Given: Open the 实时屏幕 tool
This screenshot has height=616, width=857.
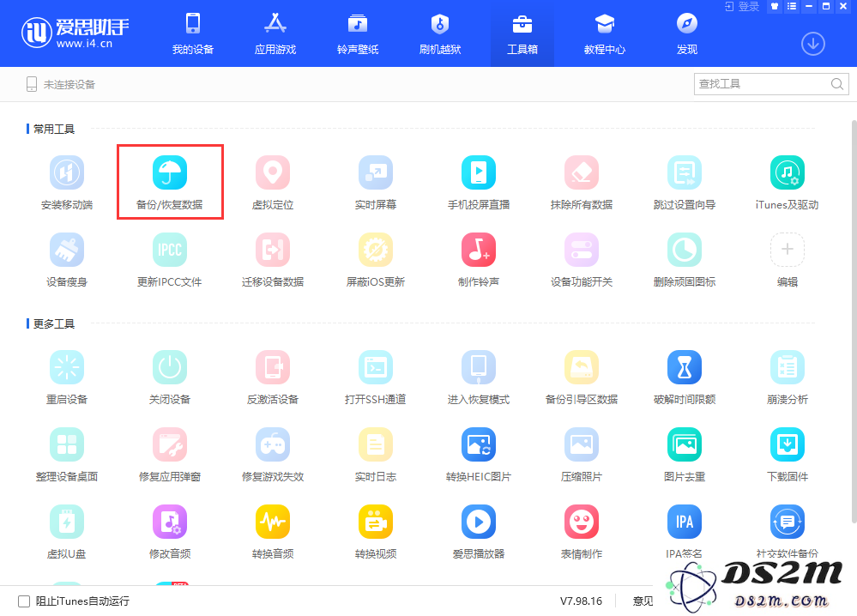Looking at the screenshot, I should (376, 183).
